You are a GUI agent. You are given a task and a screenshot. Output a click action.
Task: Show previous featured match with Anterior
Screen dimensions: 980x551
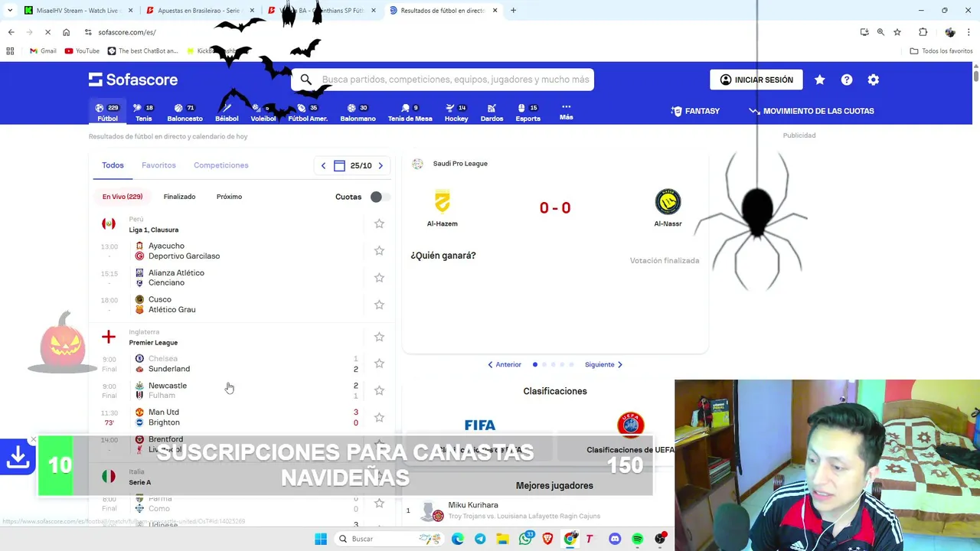pyautogui.click(x=505, y=364)
